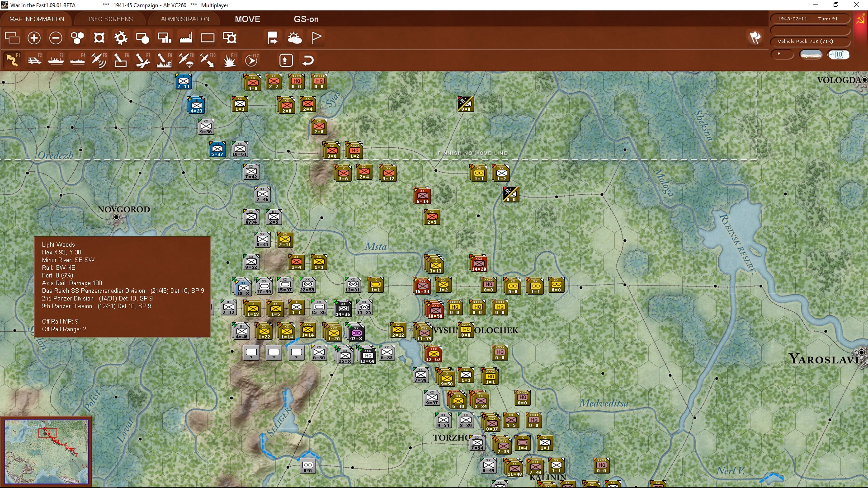This screenshot has width=868, height=488.
Task: Switch to the ADMINISTRATION tab
Action: click(185, 19)
